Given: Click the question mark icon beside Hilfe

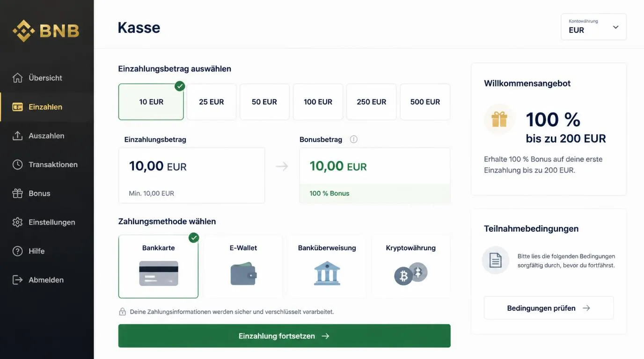Looking at the screenshot, I should (x=17, y=251).
